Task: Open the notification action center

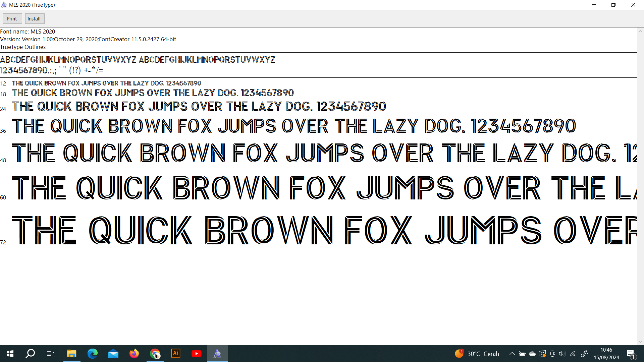Action: click(631, 354)
